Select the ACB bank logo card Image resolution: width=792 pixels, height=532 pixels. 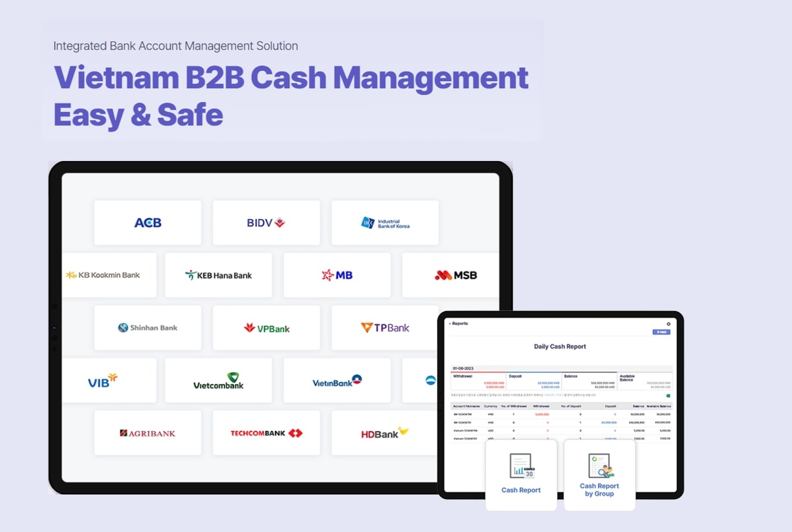pos(148,222)
